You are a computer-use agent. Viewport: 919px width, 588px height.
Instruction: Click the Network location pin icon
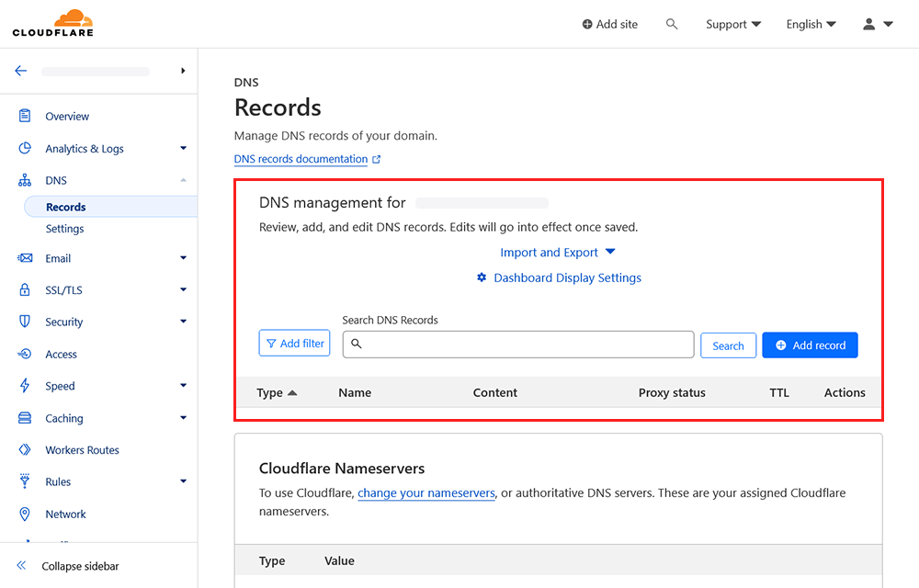coord(25,514)
